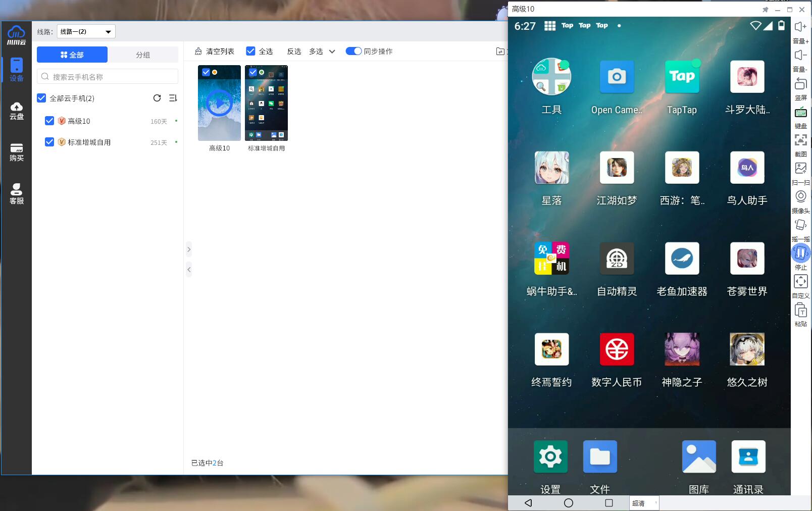Open the keyboard (键盘) tool
The height and width of the screenshot is (511, 812).
pos(800,112)
